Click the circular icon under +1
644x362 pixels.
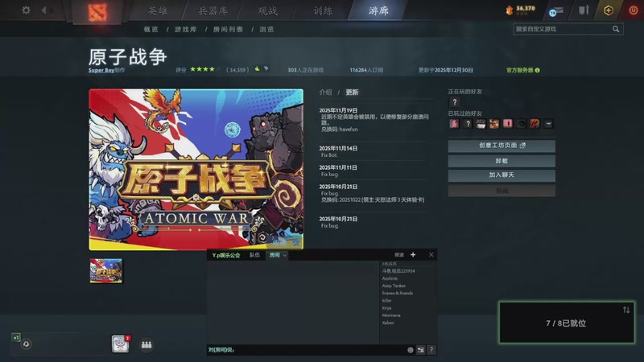(26, 344)
